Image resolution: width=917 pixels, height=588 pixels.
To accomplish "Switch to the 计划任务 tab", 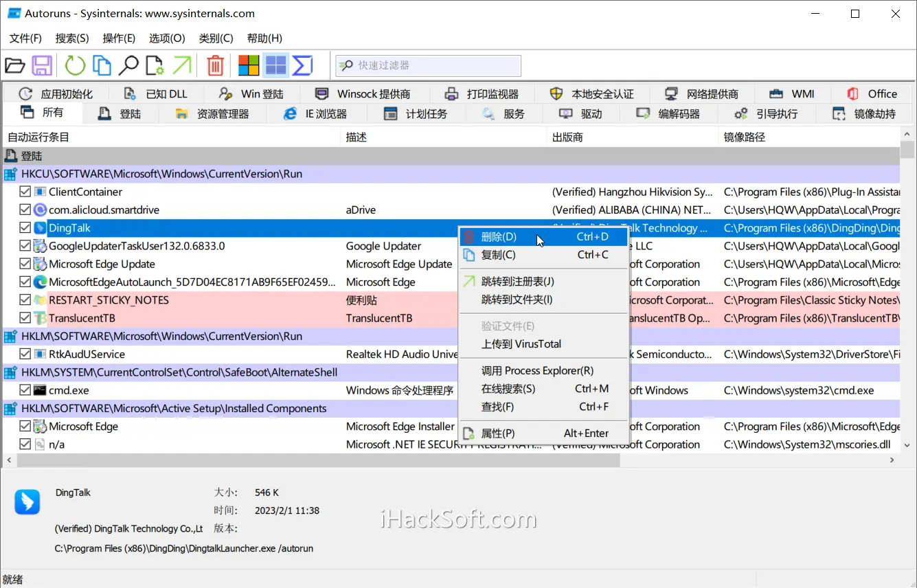I will pyautogui.click(x=416, y=114).
